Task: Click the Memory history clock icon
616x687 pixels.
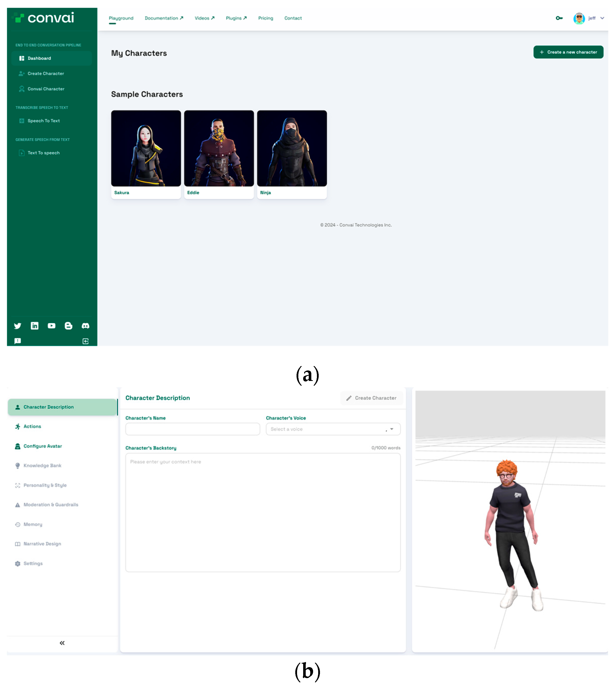Action: [18, 525]
